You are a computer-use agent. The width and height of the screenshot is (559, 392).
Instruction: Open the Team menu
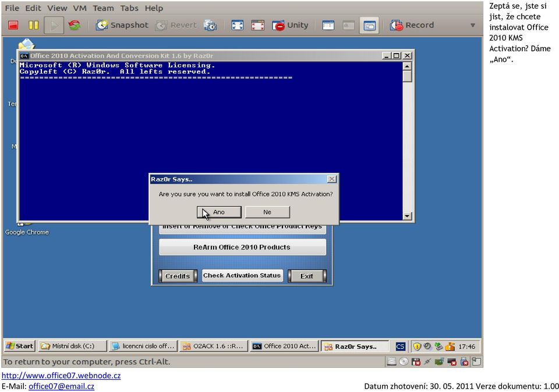(x=104, y=8)
